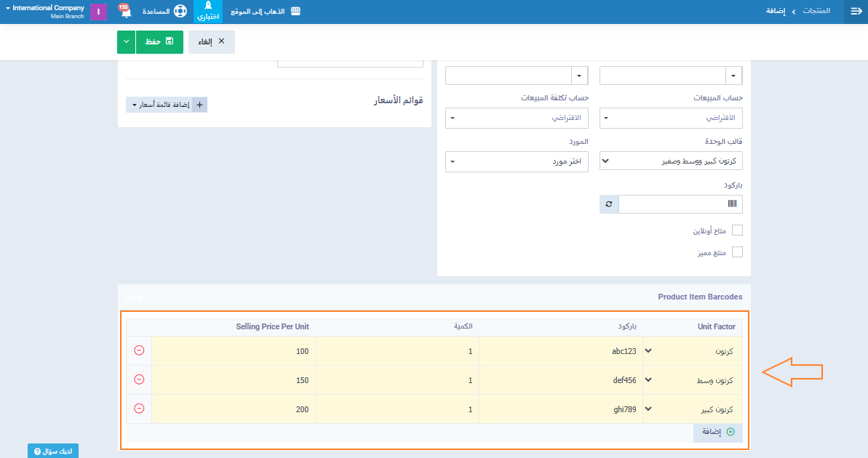Viewport: 868px width, 458px height.
Task: Click the notification bell icon
Action: pos(125,12)
